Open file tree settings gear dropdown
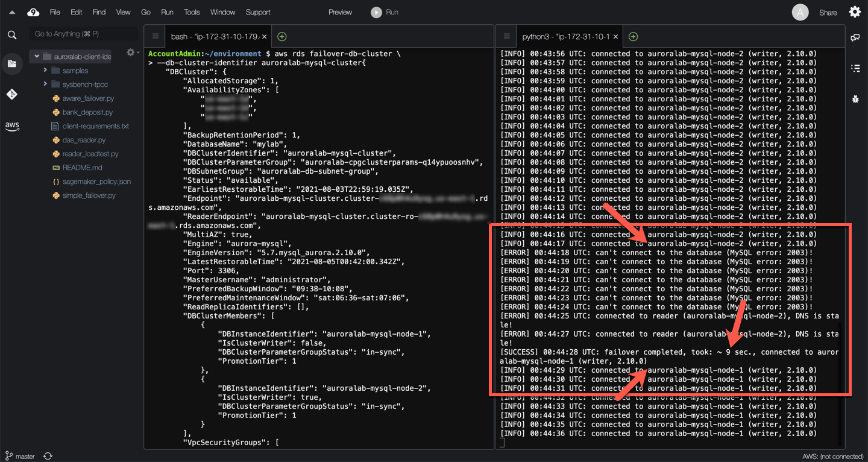Image resolution: width=868 pixels, height=462 pixels. coord(132,53)
